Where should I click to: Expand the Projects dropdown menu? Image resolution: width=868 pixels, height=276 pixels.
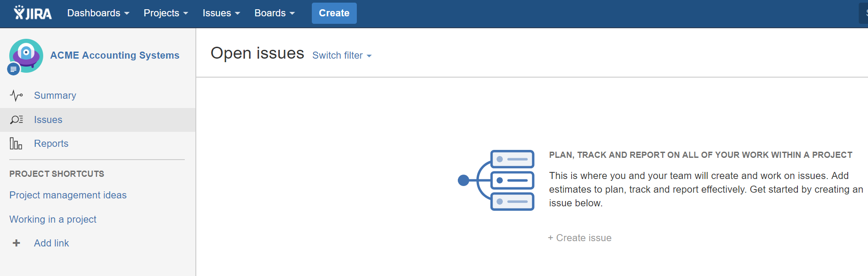166,13
